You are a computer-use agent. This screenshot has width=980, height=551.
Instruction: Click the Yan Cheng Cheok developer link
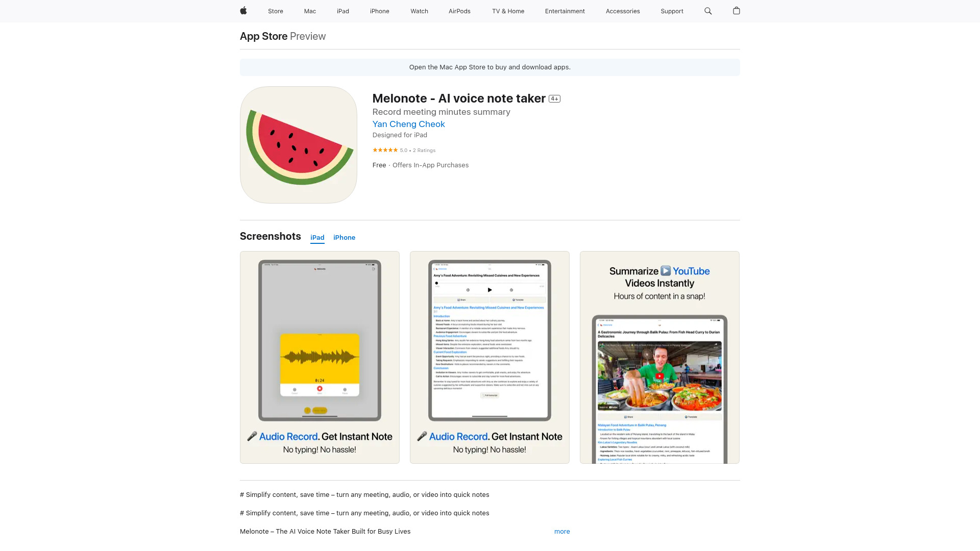click(x=408, y=124)
